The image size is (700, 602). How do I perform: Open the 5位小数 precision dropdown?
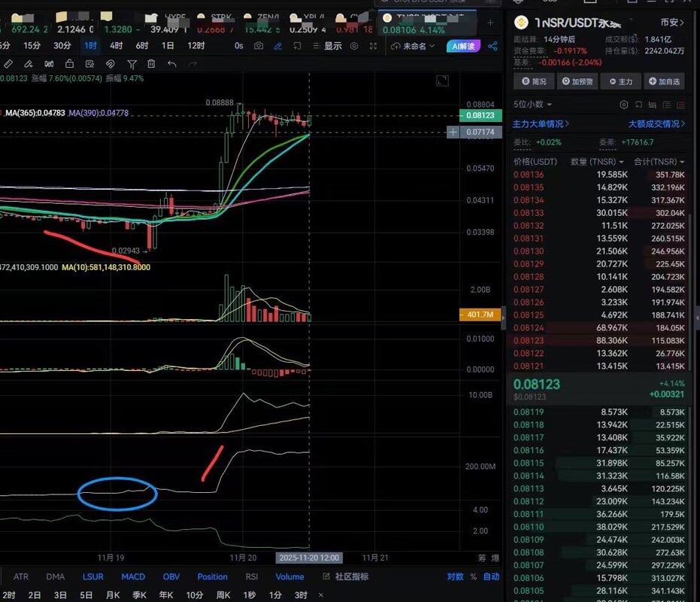tap(533, 105)
